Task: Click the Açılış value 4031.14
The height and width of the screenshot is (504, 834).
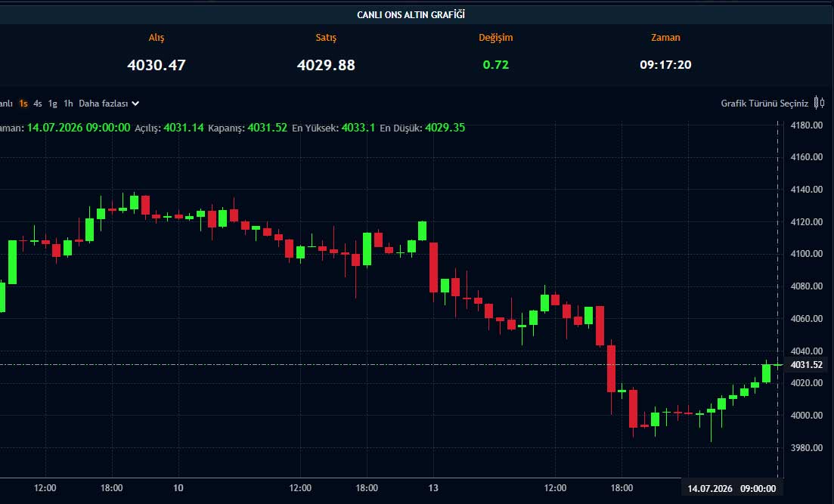Action: point(184,128)
